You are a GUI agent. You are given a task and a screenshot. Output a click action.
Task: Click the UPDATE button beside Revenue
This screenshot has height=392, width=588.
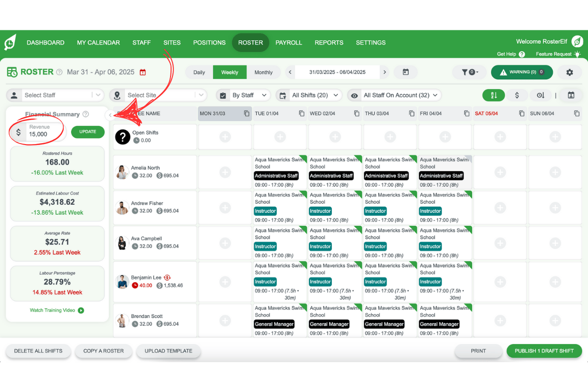pyautogui.click(x=88, y=132)
